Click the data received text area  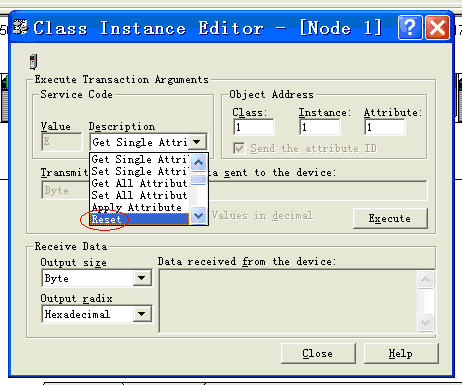(288, 301)
